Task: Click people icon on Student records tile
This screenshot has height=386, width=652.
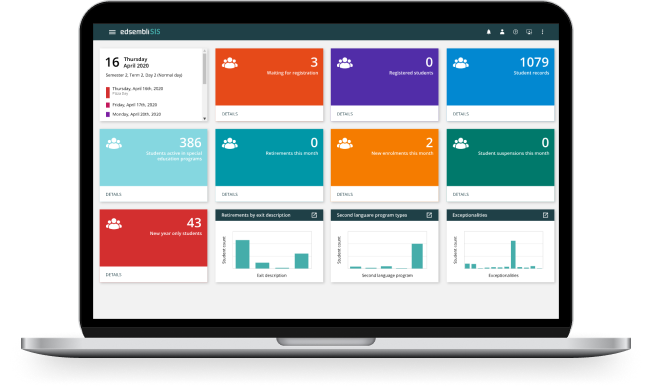Action: point(461,63)
